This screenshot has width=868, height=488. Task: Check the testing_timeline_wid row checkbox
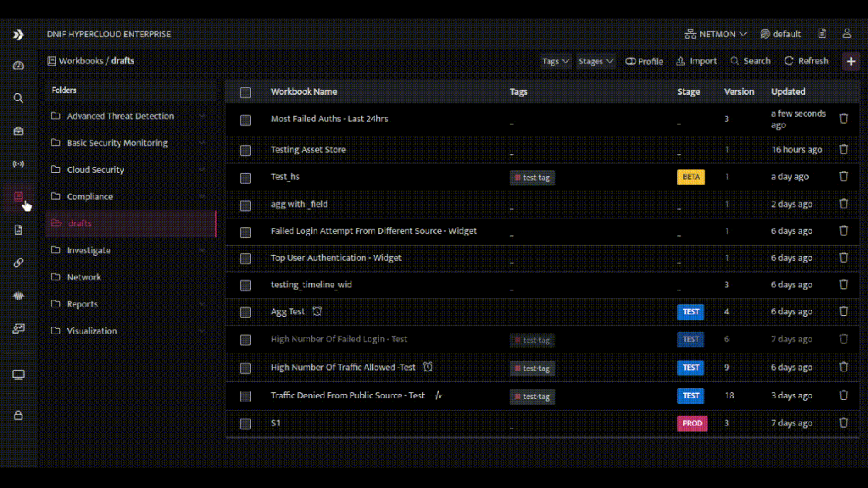pos(245,286)
